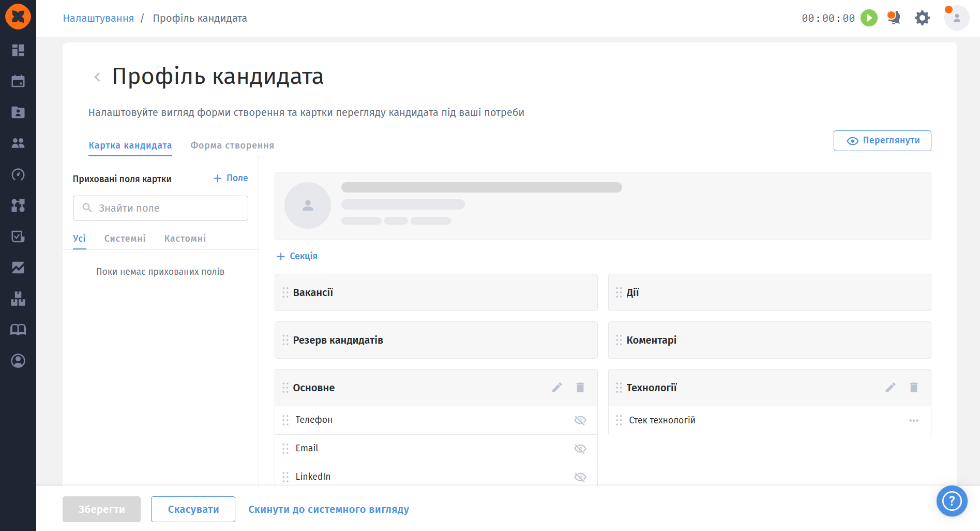The height and width of the screenshot is (531, 980).
Task: Edit the Основне section with pencil icon
Action: click(557, 388)
